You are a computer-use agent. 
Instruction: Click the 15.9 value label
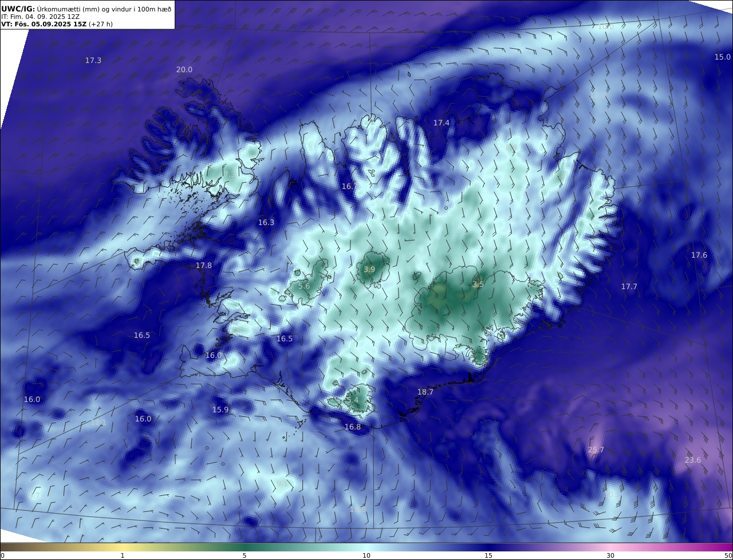coord(220,409)
